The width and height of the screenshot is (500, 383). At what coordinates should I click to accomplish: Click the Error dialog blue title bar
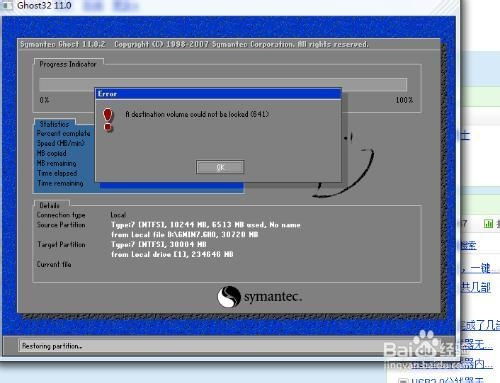(218, 94)
